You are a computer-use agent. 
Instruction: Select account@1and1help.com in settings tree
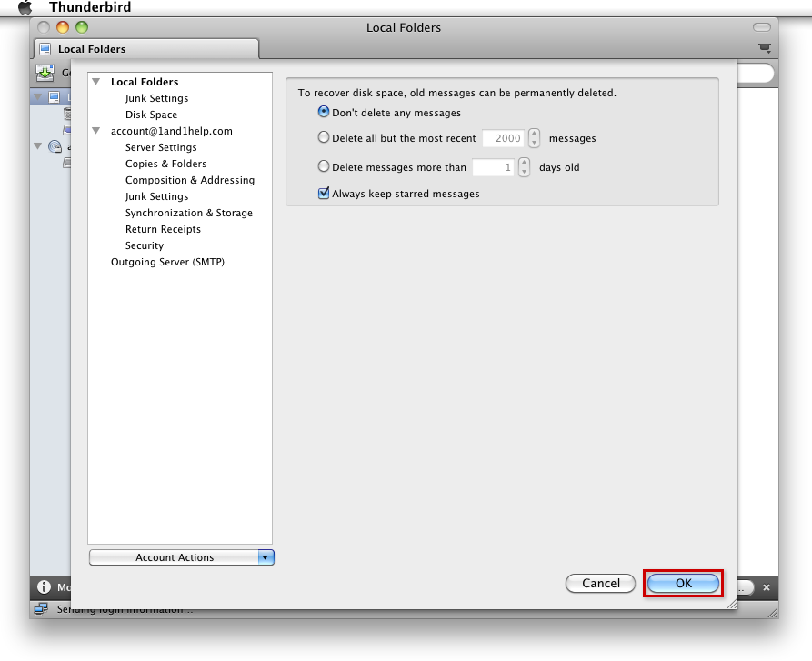click(172, 131)
